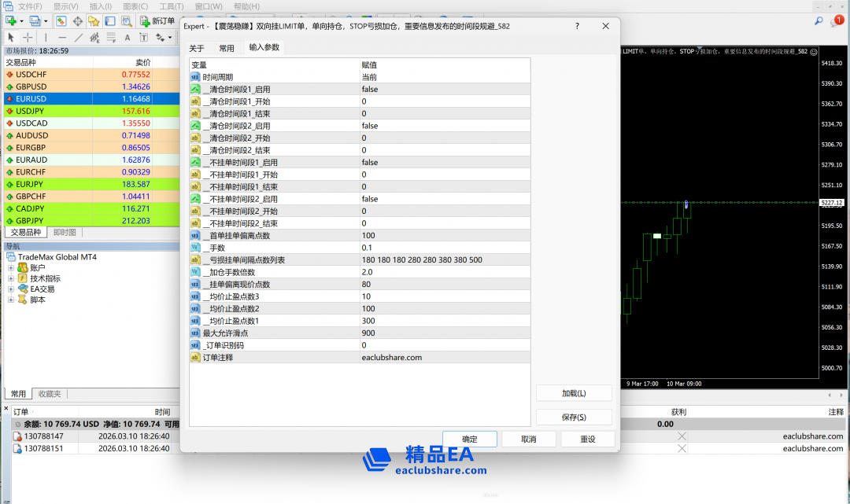This screenshot has height=504, width=850.
Task: Open the new chart dropdown arrow
Action: coord(22,20)
